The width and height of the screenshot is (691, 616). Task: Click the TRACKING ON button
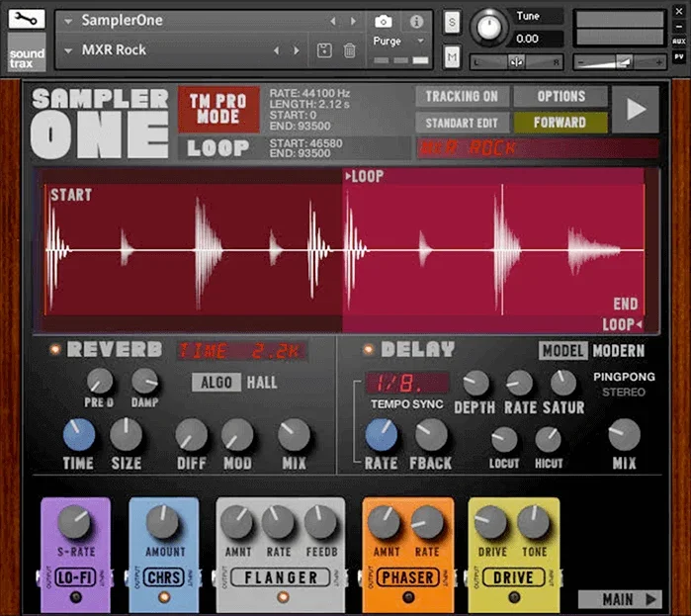(462, 96)
